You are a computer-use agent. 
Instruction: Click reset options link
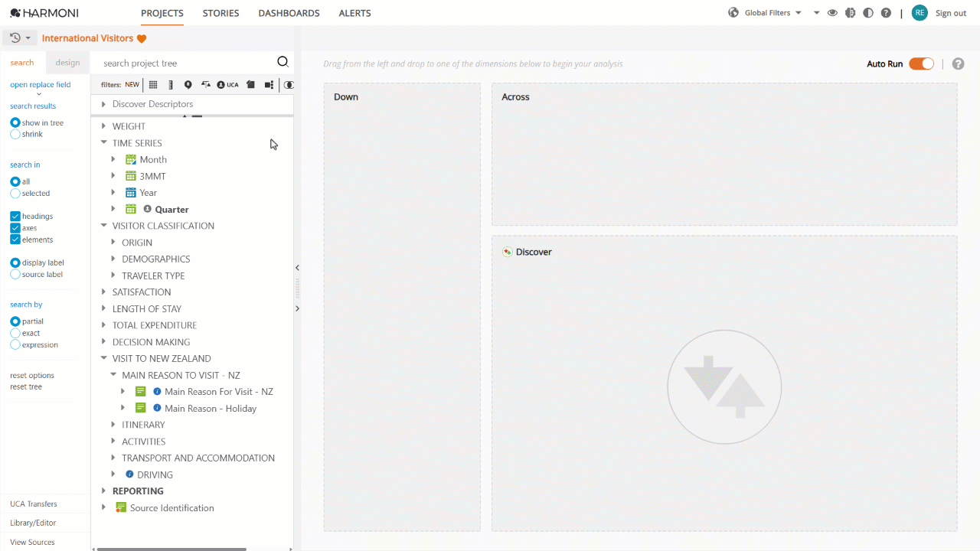(32, 375)
